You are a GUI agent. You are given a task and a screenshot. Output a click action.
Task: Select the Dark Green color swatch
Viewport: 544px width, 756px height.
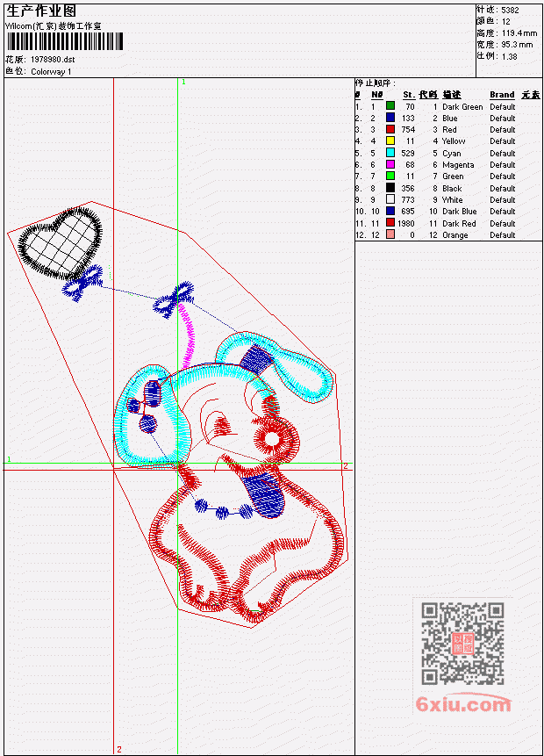coord(390,105)
